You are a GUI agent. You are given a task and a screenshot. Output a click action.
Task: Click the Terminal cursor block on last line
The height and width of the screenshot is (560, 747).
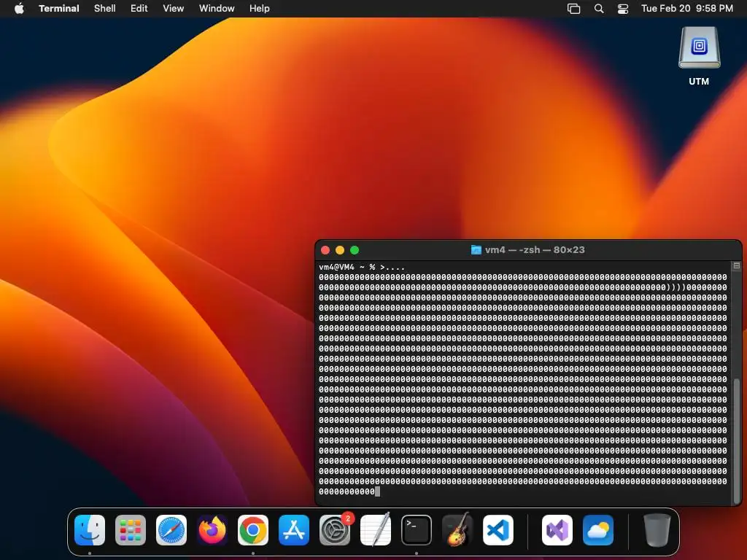point(378,492)
